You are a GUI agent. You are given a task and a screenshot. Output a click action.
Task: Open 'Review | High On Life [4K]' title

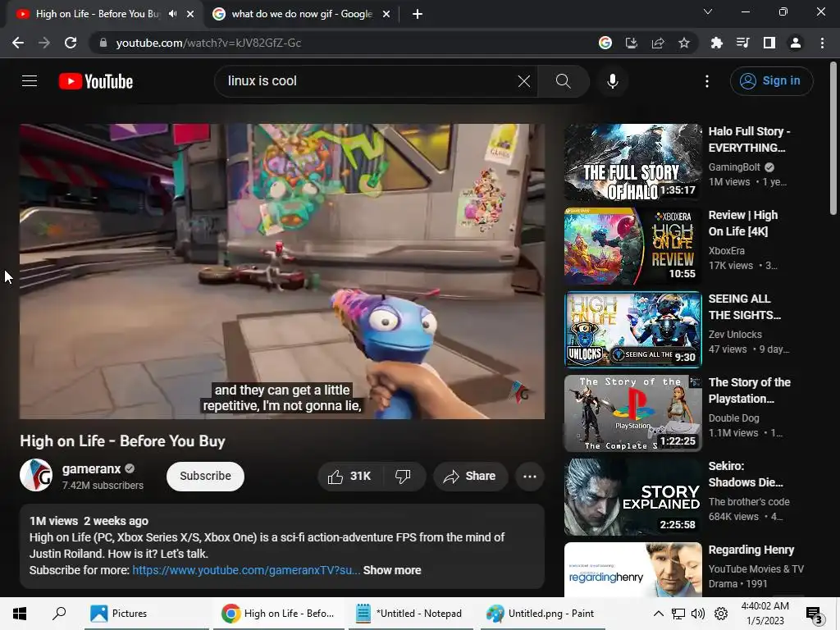[743, 223]
